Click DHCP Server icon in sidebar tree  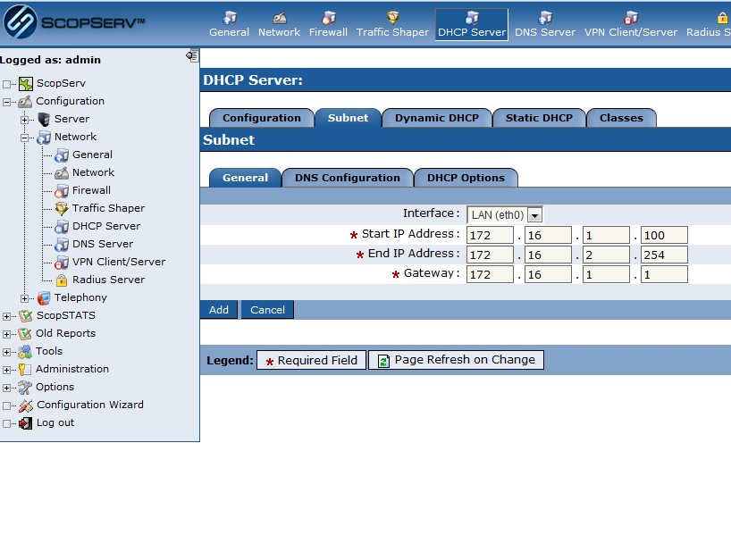[x=62, y=227]
